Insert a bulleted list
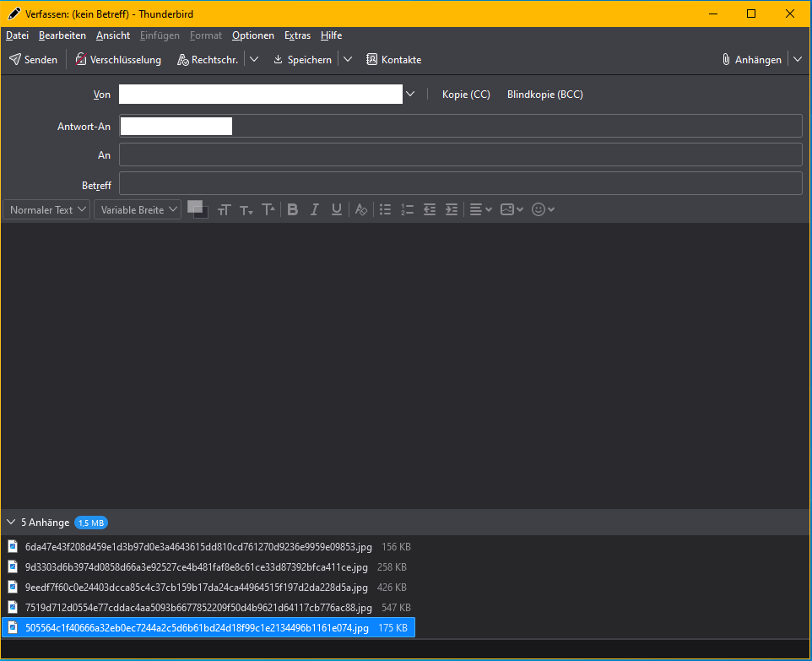 click(386, 209)
